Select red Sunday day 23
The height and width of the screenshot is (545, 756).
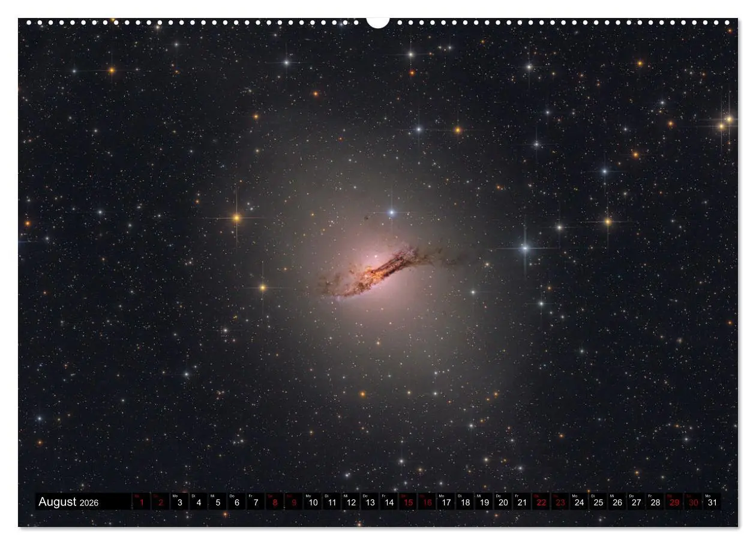[560, 502]
